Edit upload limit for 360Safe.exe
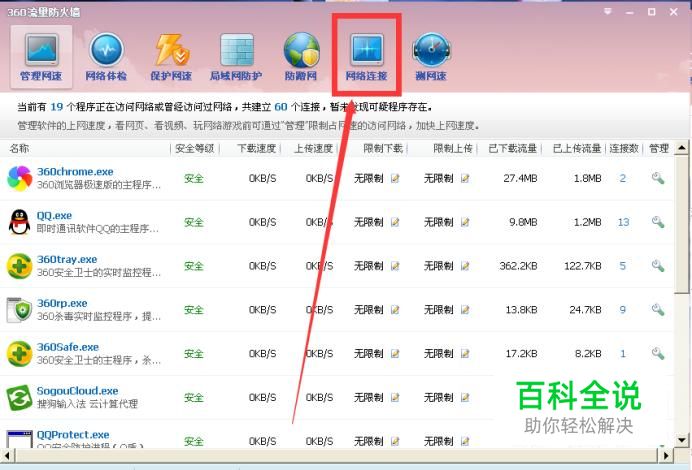 click(x=465, y=353)
